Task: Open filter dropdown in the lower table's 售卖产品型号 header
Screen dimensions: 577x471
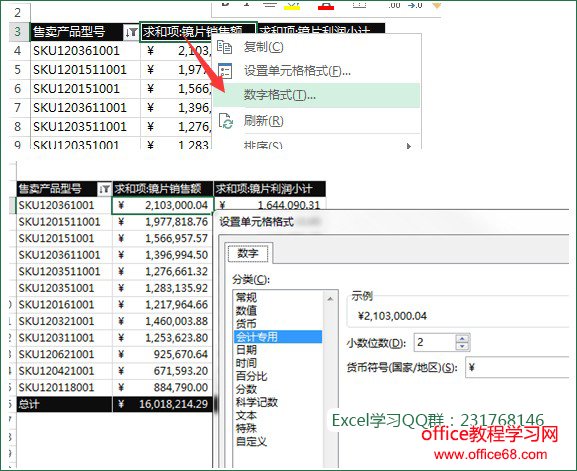Action: click(105, 189)
